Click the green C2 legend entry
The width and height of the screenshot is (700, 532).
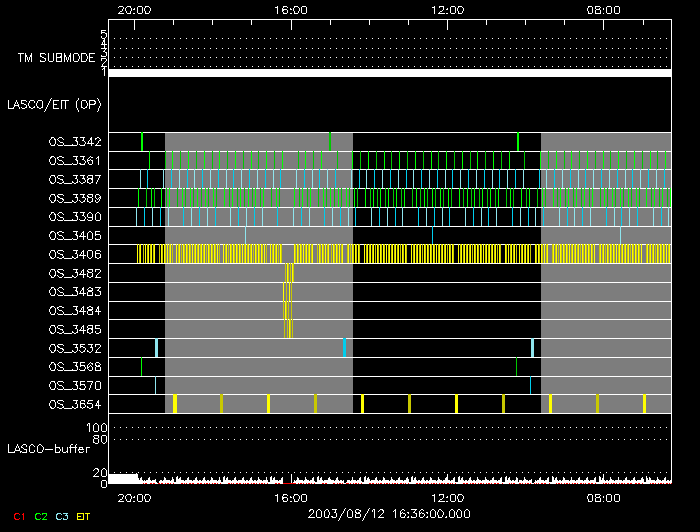41,516
